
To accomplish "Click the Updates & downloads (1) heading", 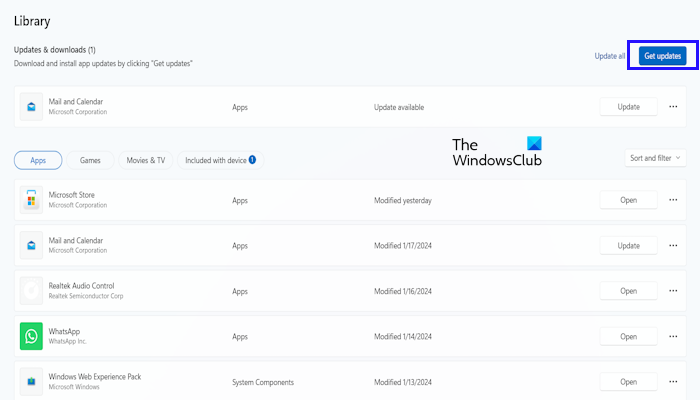I will 54,50.
